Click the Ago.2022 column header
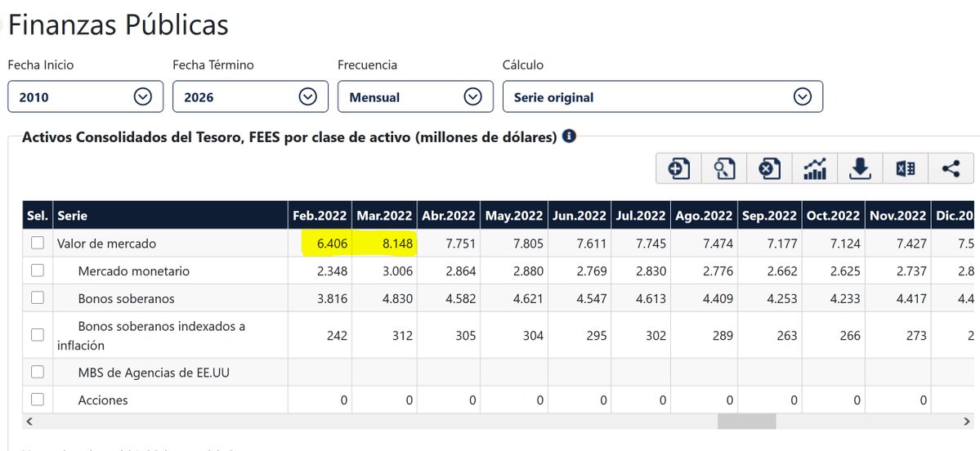 705,216
